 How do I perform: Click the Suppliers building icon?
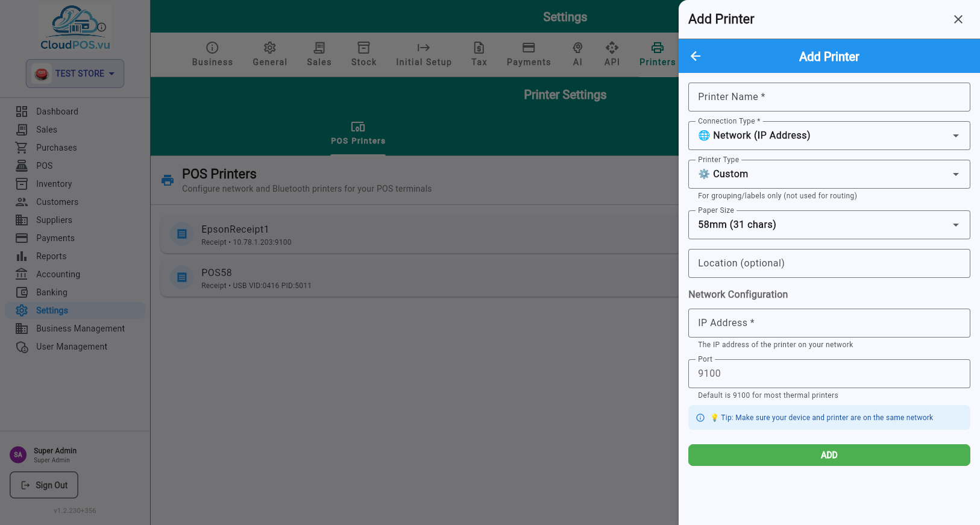[x=22, y=220]
